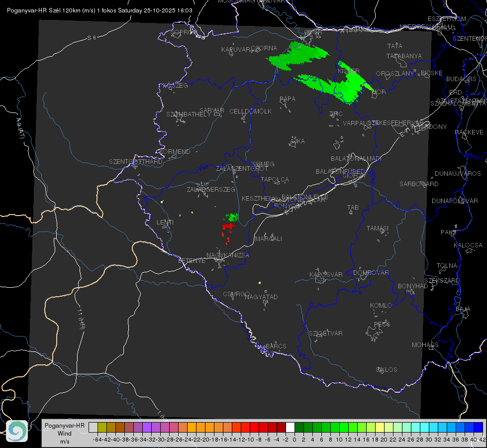Screen dimensions: 487x448
Task: Click the DOMBOVAR city label
Action: pos(371,273)
